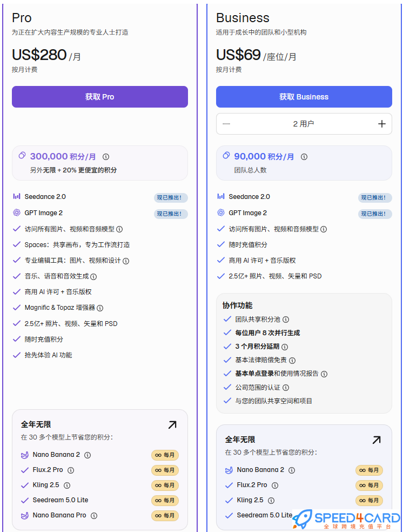Click the 获取 Business purchase button
The image size is (403, 532).
coord(304,97)
